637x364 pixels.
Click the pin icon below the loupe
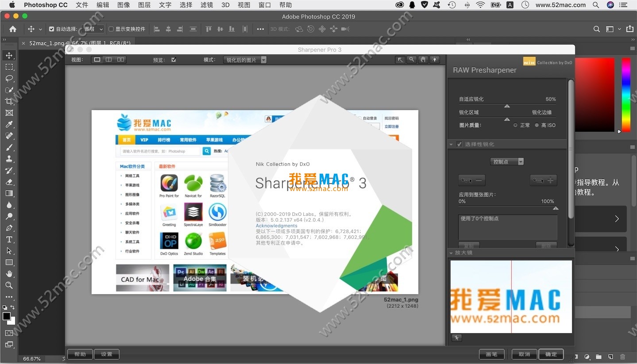[x=456, y=338]
